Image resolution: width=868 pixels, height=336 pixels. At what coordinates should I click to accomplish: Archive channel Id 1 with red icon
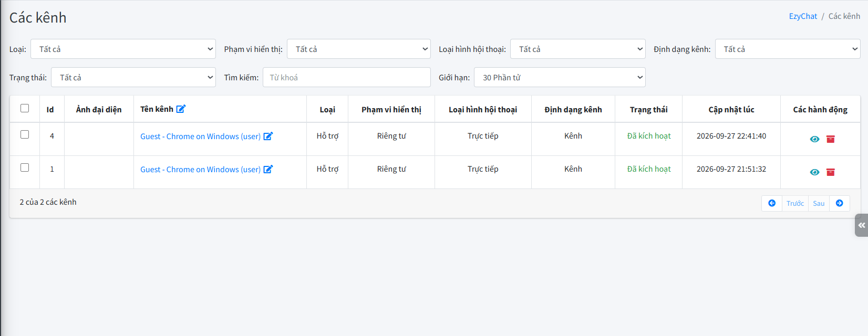click(831, 172)
